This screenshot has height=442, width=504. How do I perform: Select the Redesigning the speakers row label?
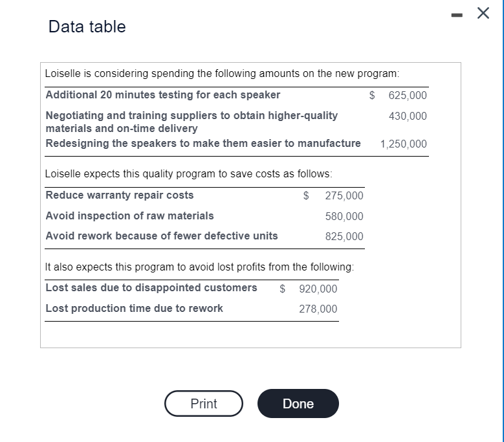203,143
